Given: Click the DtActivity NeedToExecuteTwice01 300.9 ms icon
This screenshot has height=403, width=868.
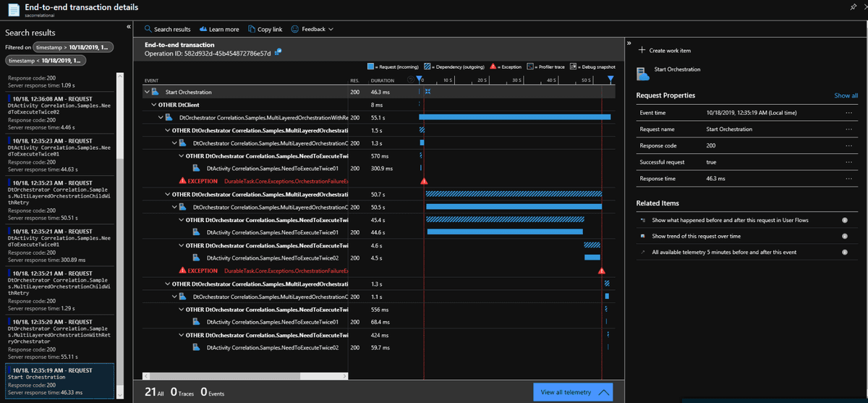Looking at the screenshot, I should (196, 169).
